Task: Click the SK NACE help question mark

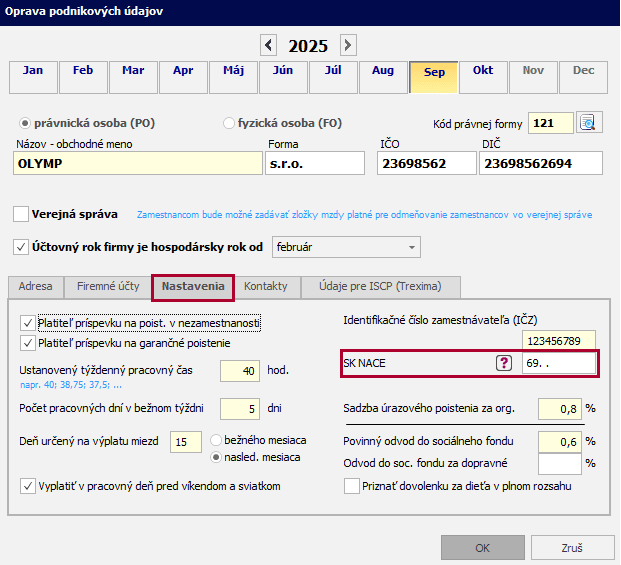Action: 504,363
